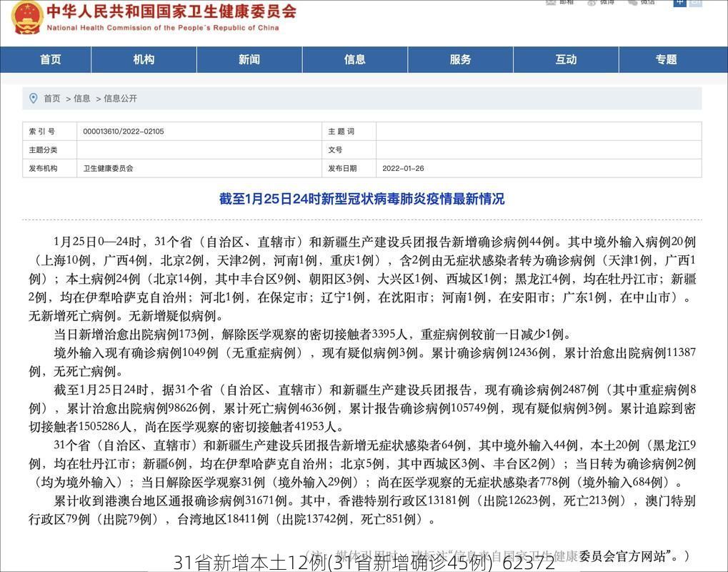
Task: Select the 专题 menu item
Action: click(x=665, y=59)
